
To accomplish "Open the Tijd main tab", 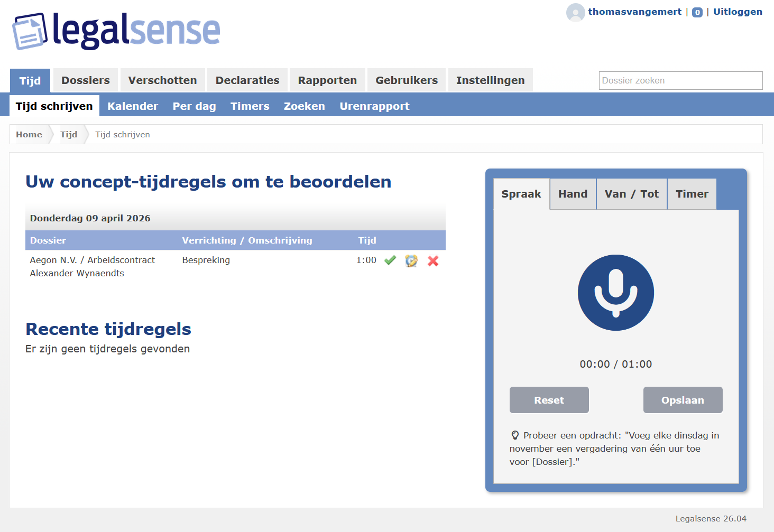I will (x=30, y=80).
